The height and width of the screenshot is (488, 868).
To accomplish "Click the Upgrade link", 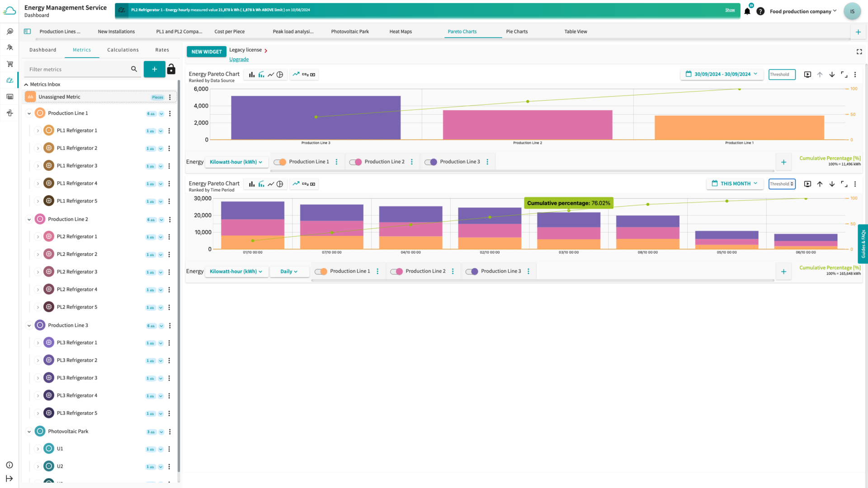I will pos(239,59).
